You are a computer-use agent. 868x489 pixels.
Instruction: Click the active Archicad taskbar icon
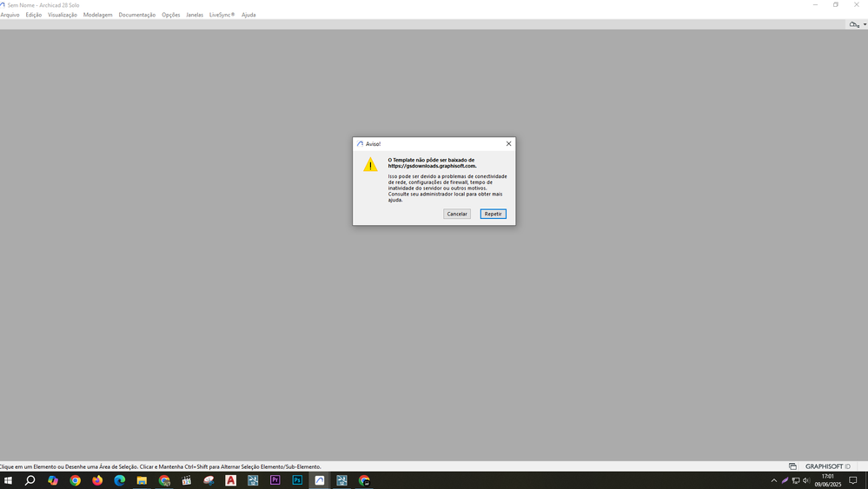pos(320,480)
